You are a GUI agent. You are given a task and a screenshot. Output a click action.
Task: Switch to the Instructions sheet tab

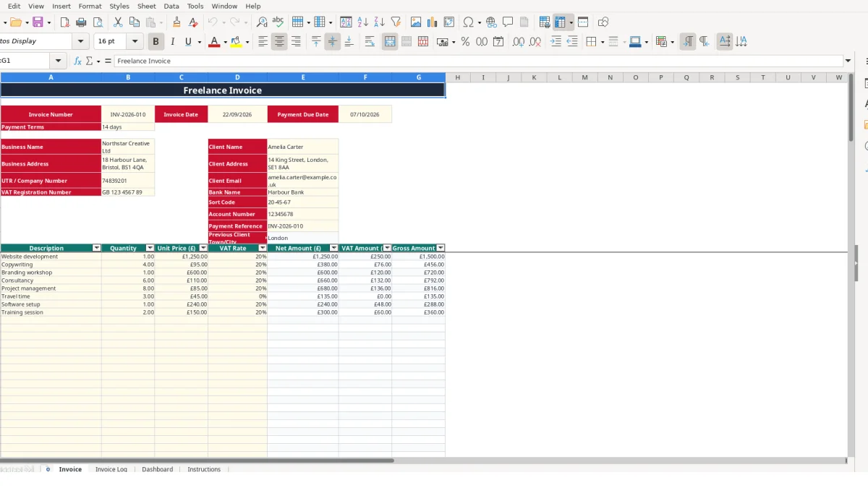[204, 469]
